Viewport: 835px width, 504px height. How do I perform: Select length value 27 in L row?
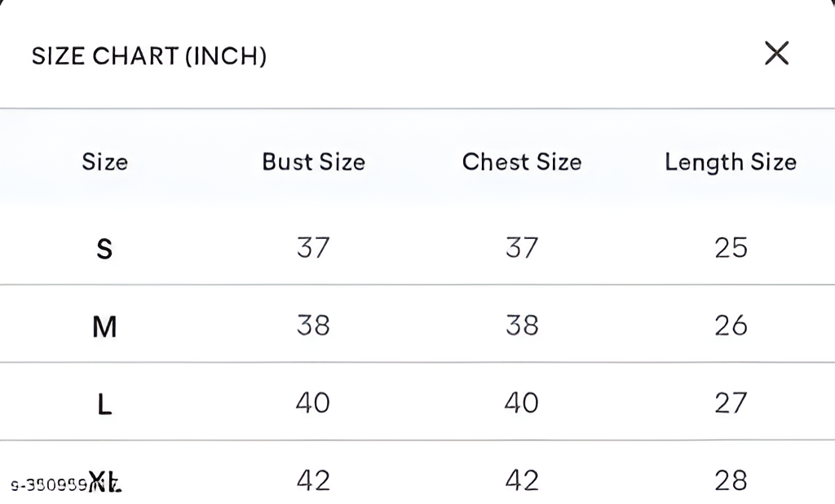[x=731, y=403]
